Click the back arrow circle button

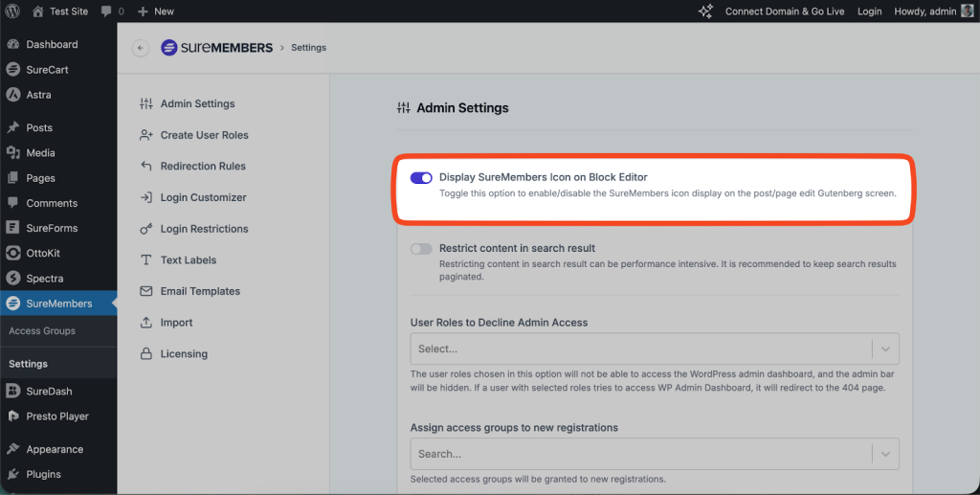[x=141, y=48]
